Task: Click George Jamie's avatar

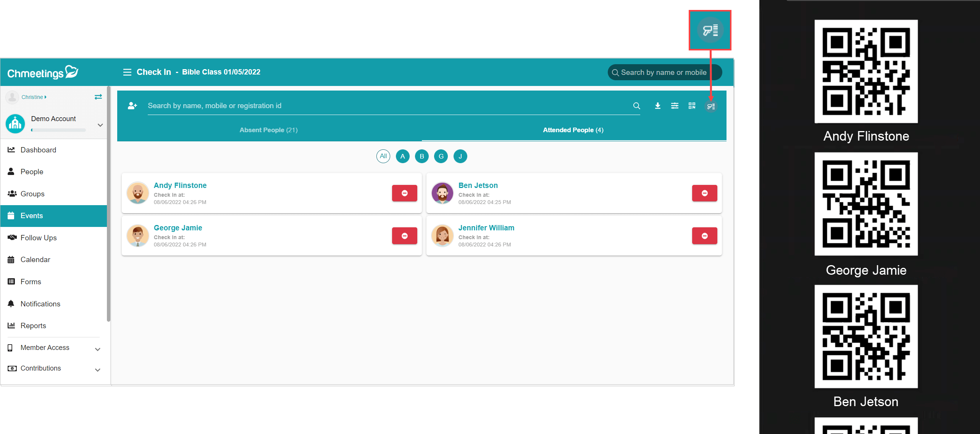Action: coord(138,236)
